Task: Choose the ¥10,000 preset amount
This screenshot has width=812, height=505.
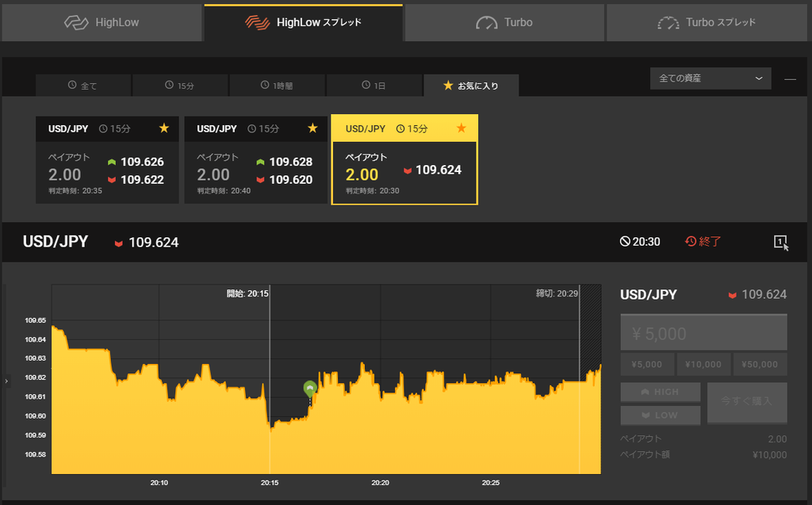Action: point(703,364)
